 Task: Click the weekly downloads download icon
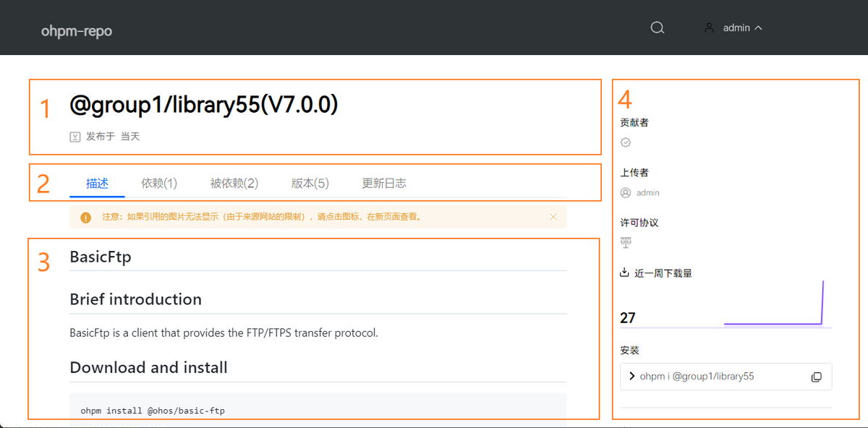tap(625, 273)
